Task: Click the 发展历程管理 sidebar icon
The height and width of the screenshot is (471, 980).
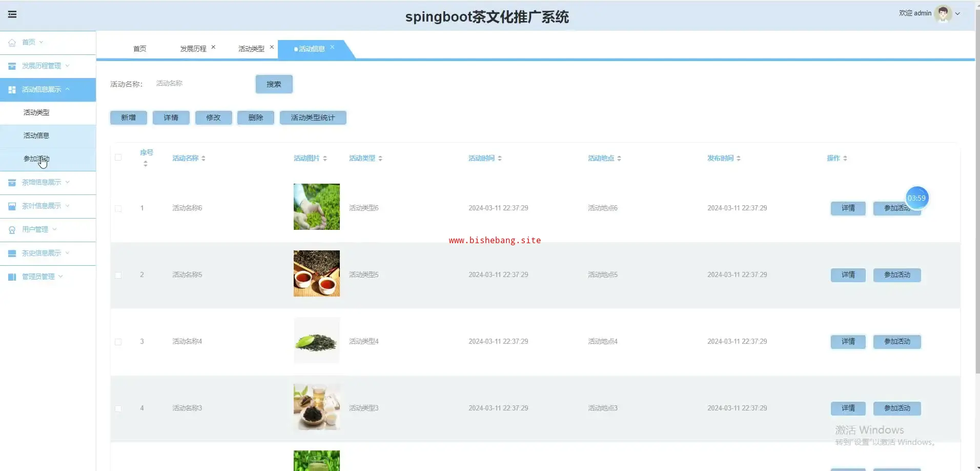Action: click(x=12, y=66)
